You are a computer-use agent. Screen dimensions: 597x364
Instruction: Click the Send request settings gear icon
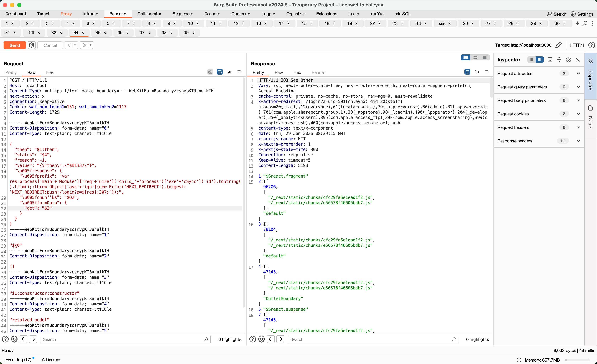(x=31, y=45)
